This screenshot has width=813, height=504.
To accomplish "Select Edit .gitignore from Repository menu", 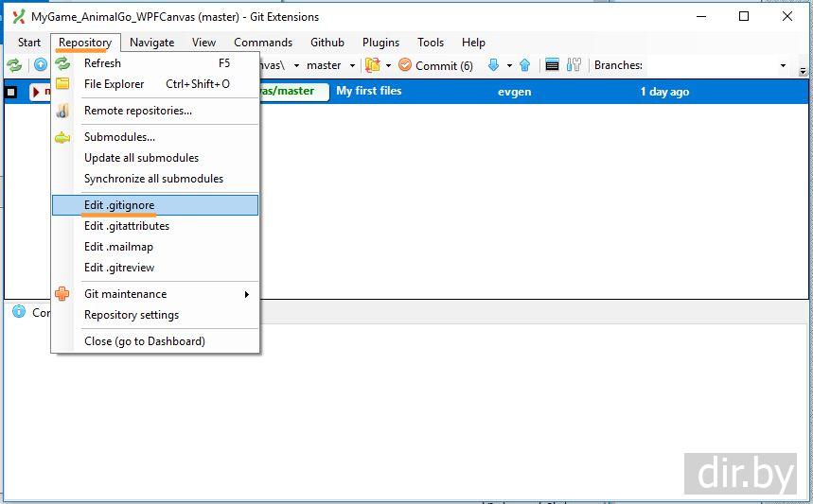I will click(x=119, y=205).
